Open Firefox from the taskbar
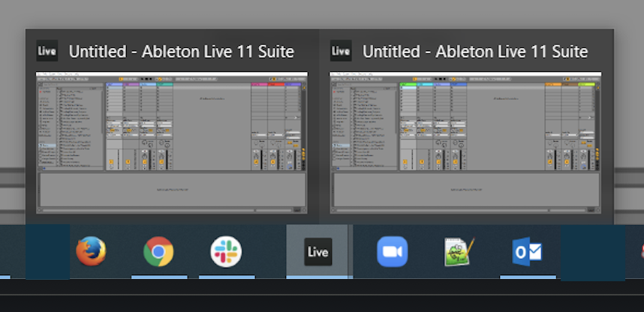644x312 pixels. (x=91, y=251)
